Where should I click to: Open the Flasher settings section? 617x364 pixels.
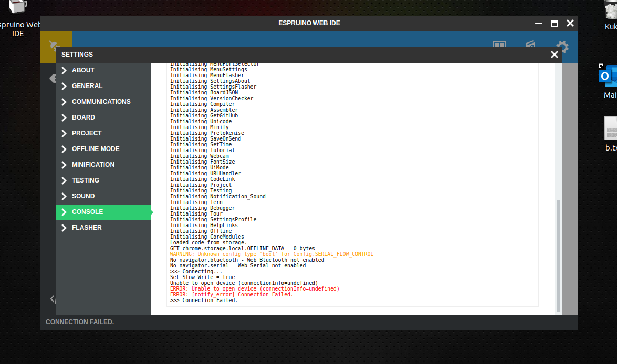(x=103, y=228)
